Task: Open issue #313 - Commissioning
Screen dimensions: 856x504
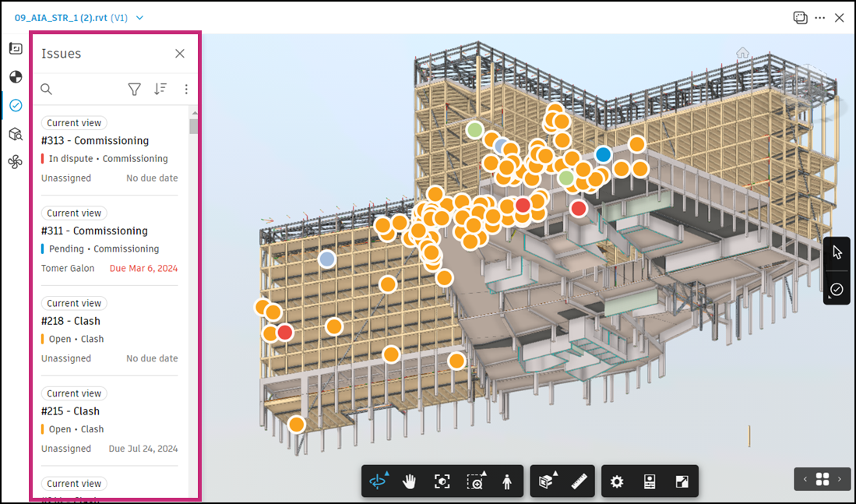Action: point(95,140)
